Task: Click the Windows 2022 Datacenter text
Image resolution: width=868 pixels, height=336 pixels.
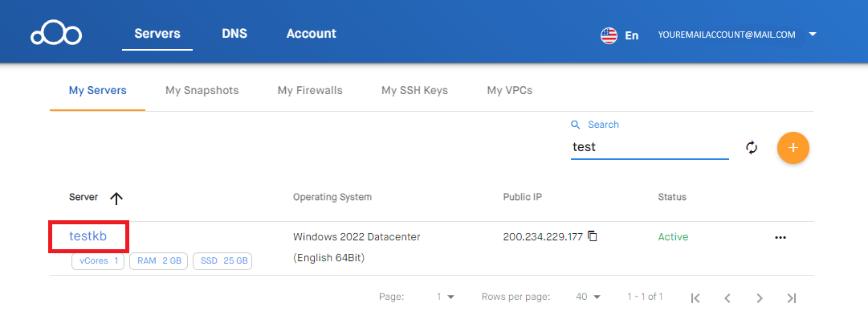Action: pyautogui.click(x=357, y=237)
